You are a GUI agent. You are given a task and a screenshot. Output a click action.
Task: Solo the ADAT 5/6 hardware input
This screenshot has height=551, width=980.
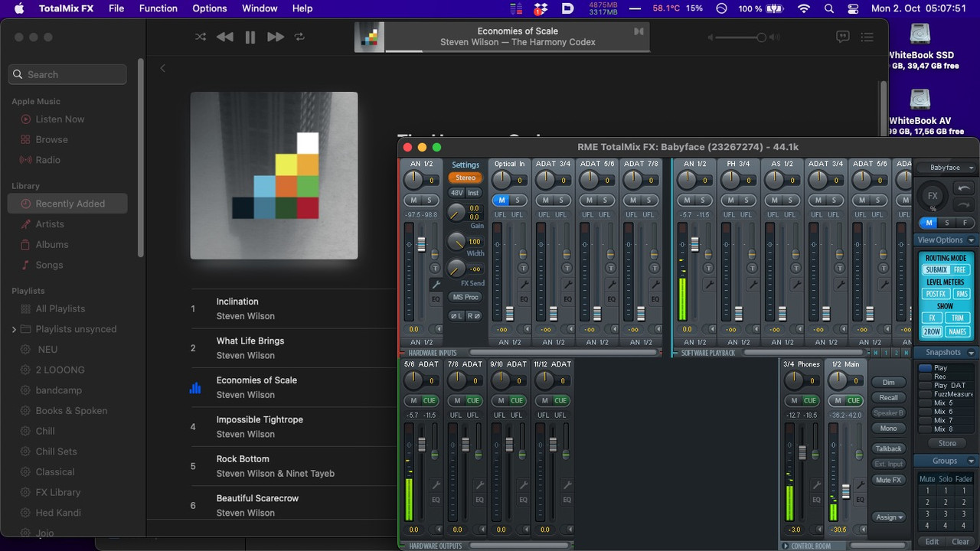(605, 201)
